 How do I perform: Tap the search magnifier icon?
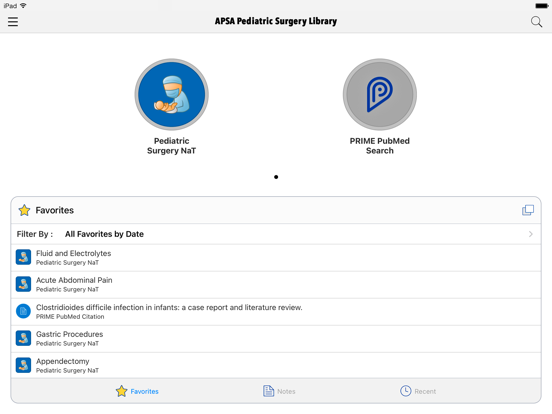click(x=536, y=22)
